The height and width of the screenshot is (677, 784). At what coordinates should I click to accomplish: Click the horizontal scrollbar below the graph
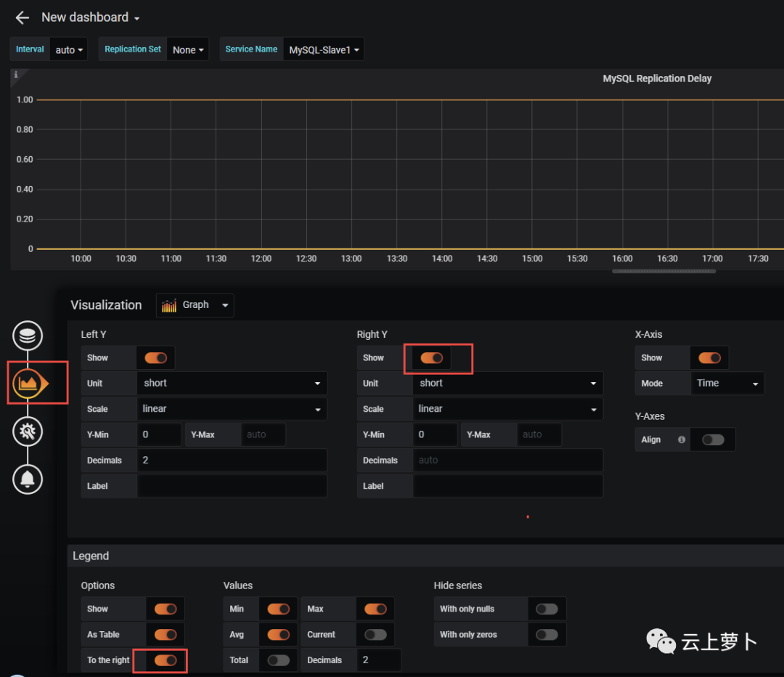[x=664, y=271]
